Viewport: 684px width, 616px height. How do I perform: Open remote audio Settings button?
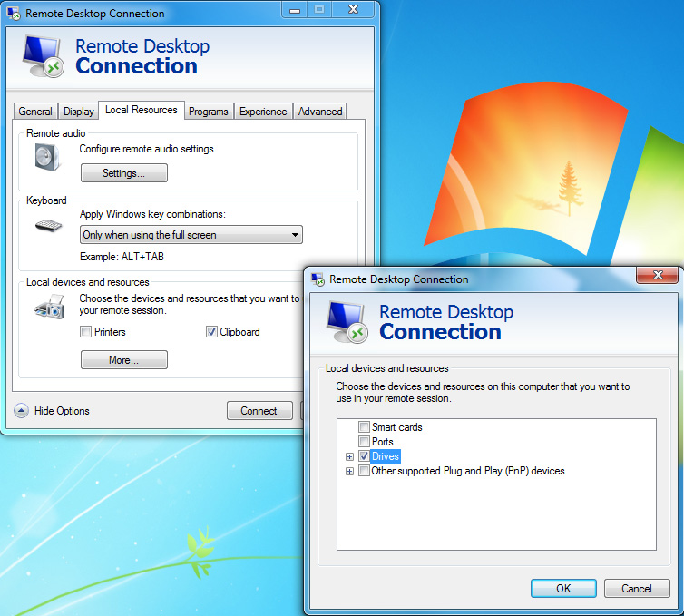pyautogui.click(x=124, y=172)
